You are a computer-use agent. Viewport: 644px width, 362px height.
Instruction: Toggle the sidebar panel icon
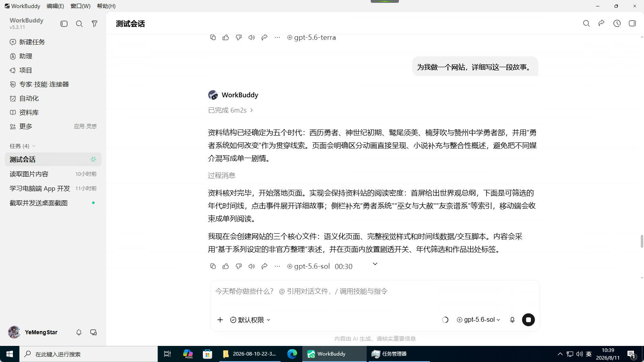click(64, 24)
